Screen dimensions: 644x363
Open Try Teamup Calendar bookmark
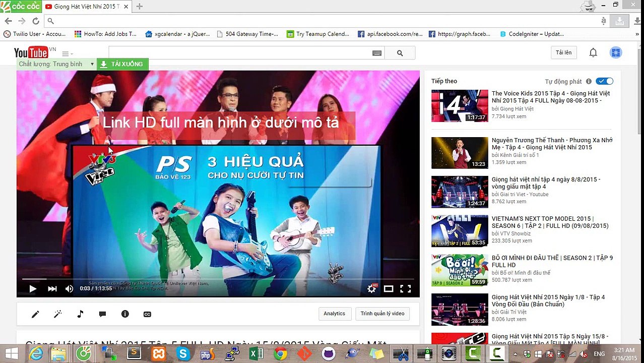click(318, 34)
